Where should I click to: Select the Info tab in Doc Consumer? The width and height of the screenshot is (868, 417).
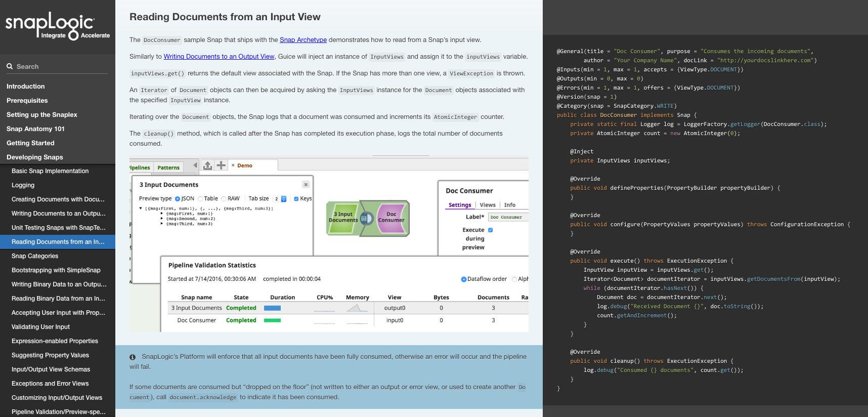tap(510, 205)
